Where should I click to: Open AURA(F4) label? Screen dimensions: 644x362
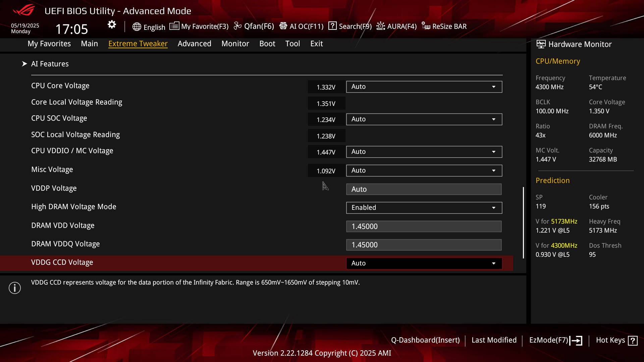402,26
